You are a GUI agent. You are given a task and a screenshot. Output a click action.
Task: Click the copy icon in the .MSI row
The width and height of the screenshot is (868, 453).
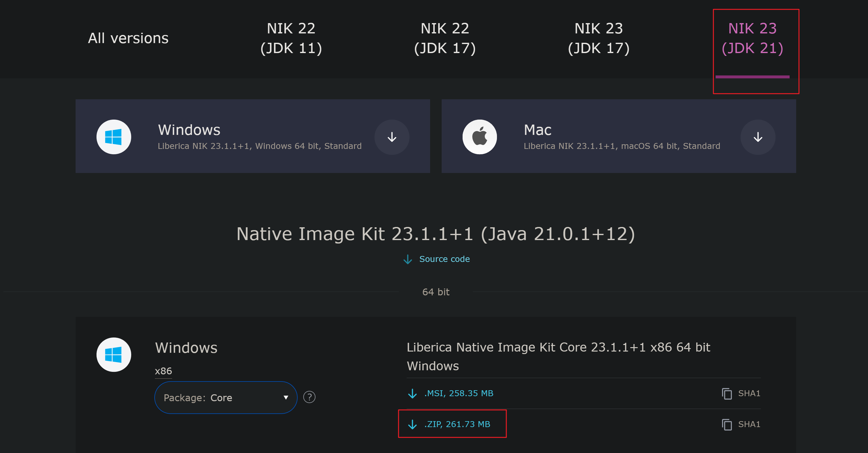[x=727, y=393]
